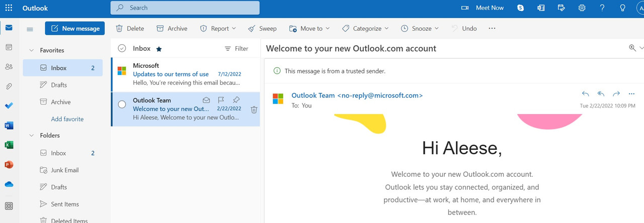Open To Do checkmark icon
Screen dimensions: 644x223
pos(9,106)
